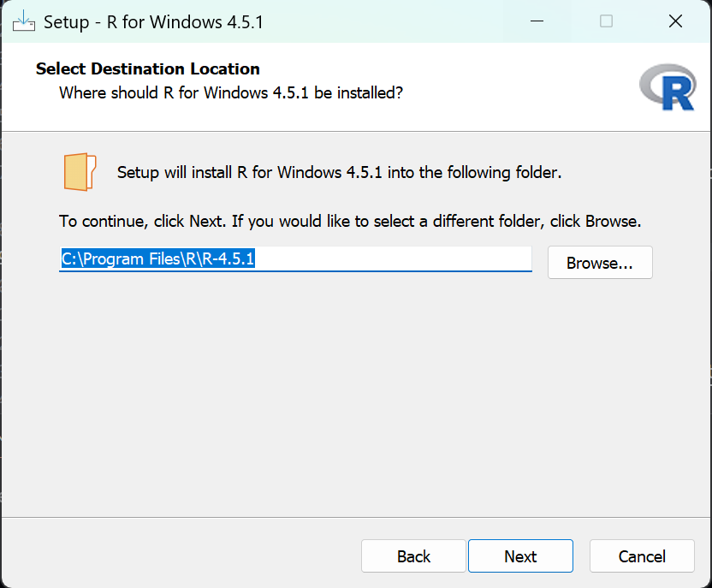This screenshot has width=712, height=588.
Task: Click the R logo in the header
Action: click(667, 88)
